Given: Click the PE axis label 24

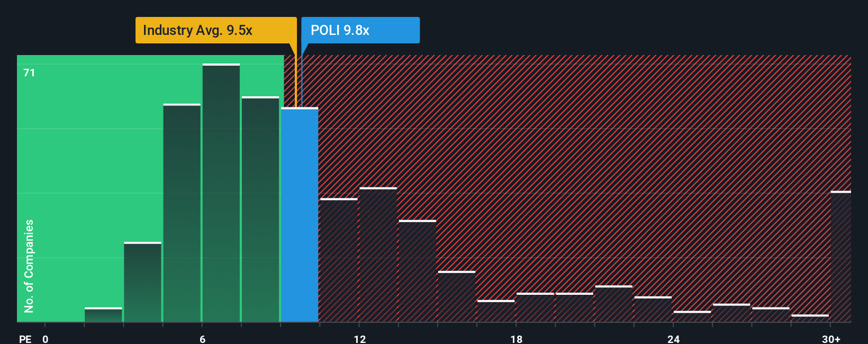Looking at the screenshot, I should pyautogui.click(x=674, y=339).
